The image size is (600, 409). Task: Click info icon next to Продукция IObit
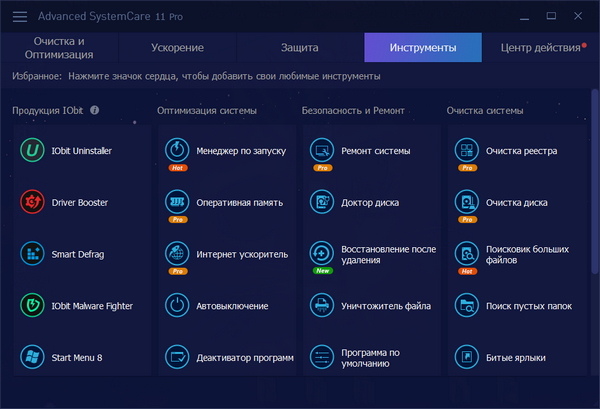(x=95, y=110)
